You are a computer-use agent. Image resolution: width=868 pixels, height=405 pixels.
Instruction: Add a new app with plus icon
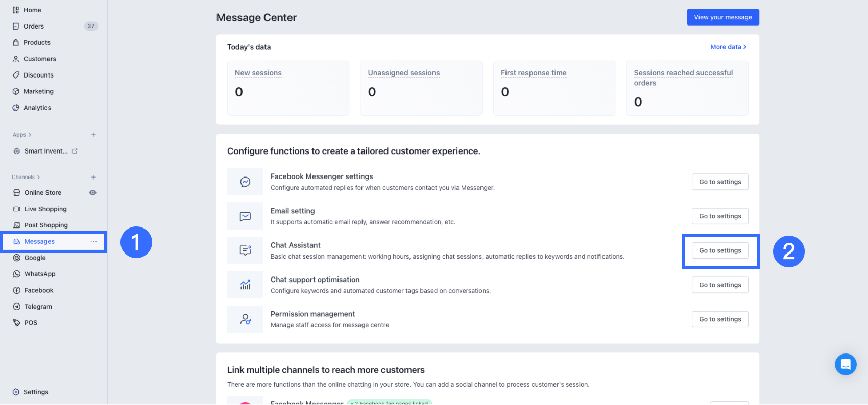[93, 135]
